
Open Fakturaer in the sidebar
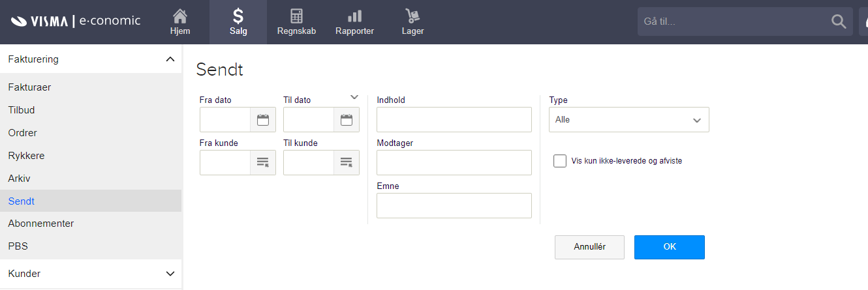click(x=29, y=87)
